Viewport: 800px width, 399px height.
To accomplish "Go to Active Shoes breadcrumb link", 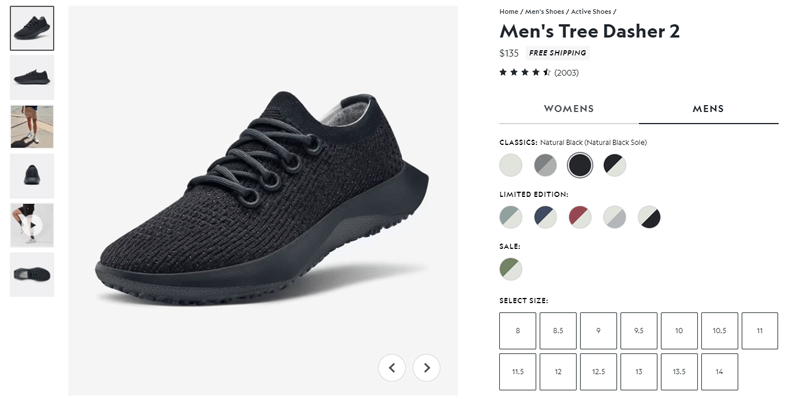I will coord(591,11).
